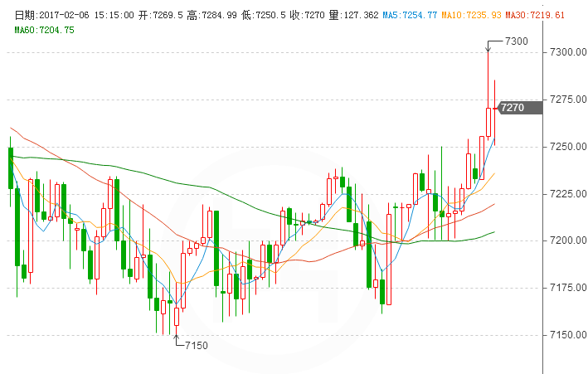Select the MA30:7219.61 indicator label
The height and width of the screenshot is (374, 588).
coord(535,16)
